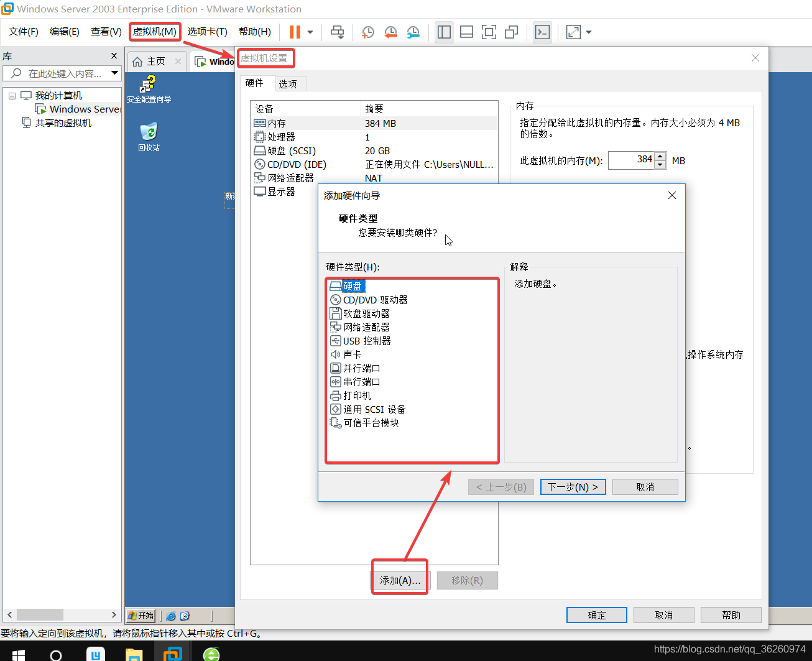Screen dimensions: 812x661
Task: Open the 查看(V) menu
Action: pyautogui.click(x=106, y=32)
